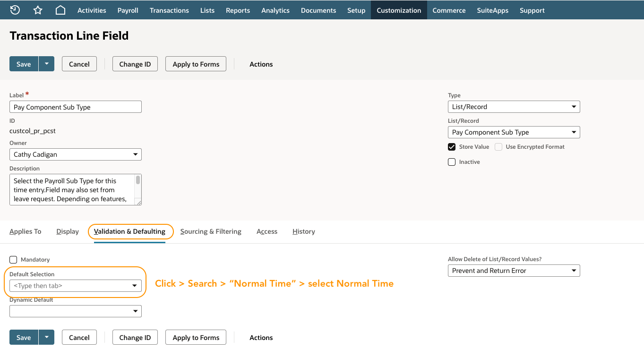Switch to the Access tab

[267, 231]
